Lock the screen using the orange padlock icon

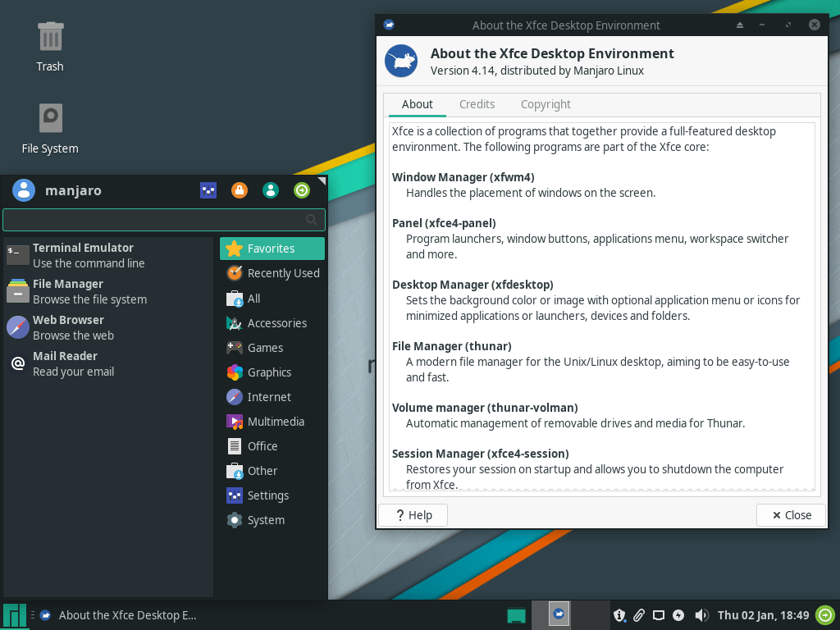239,189
